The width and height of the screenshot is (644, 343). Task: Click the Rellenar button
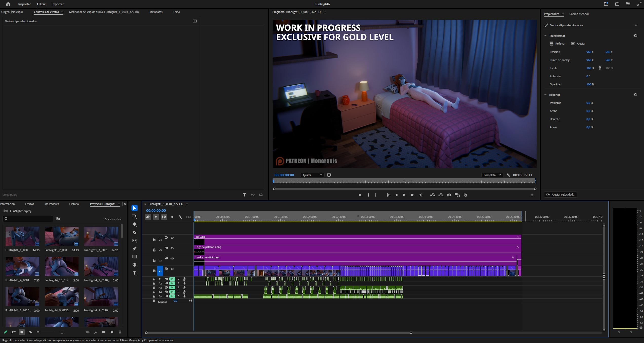[558, 44]
